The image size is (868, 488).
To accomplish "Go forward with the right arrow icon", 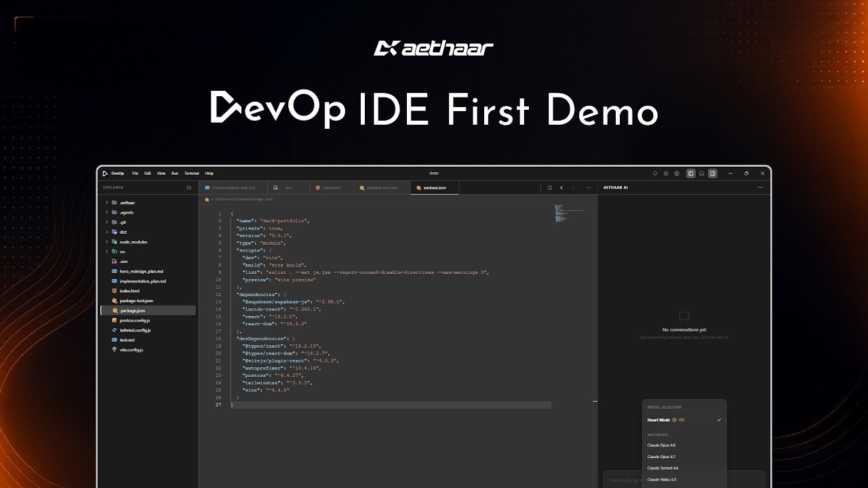I will point(573,188).
